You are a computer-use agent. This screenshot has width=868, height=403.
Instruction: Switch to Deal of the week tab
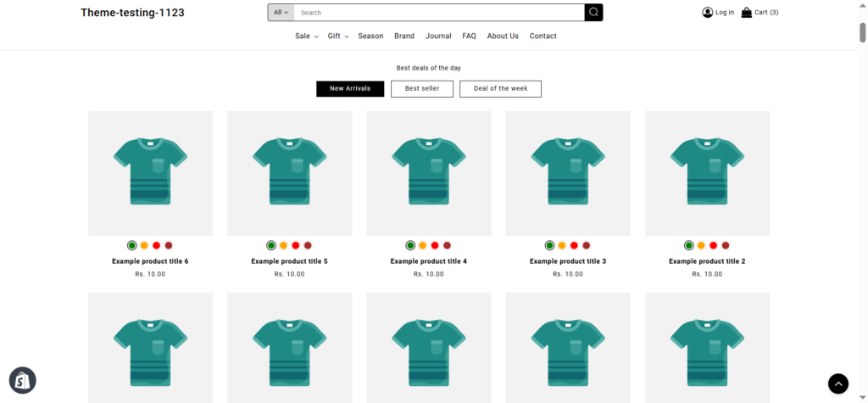[x=500, y=89]
